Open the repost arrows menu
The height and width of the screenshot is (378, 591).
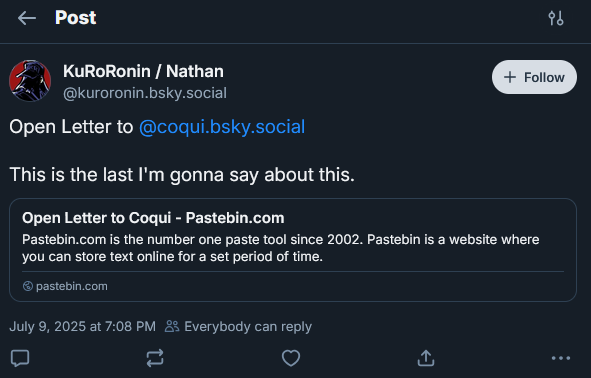pos(155,358)
